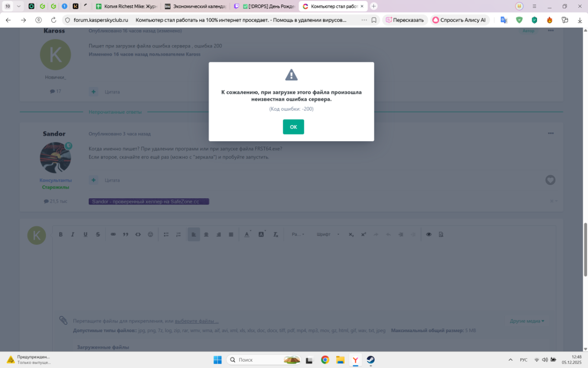Show hidden system tray icons chevron
Viewport: 588px width, 368px height.
coord(511,360)
